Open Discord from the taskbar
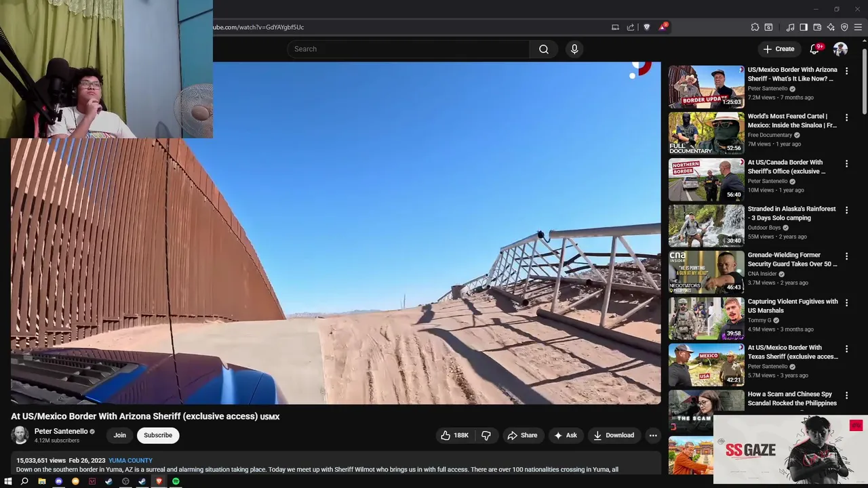Image resolution: width=868 pixels, height=488 pixels. (x=58, y=481)
